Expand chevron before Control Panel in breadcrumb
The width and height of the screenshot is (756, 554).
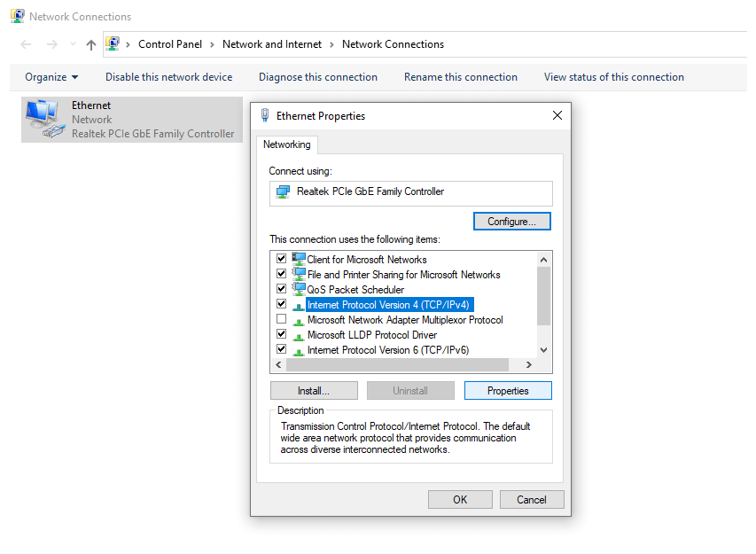(x=128, y=44)
